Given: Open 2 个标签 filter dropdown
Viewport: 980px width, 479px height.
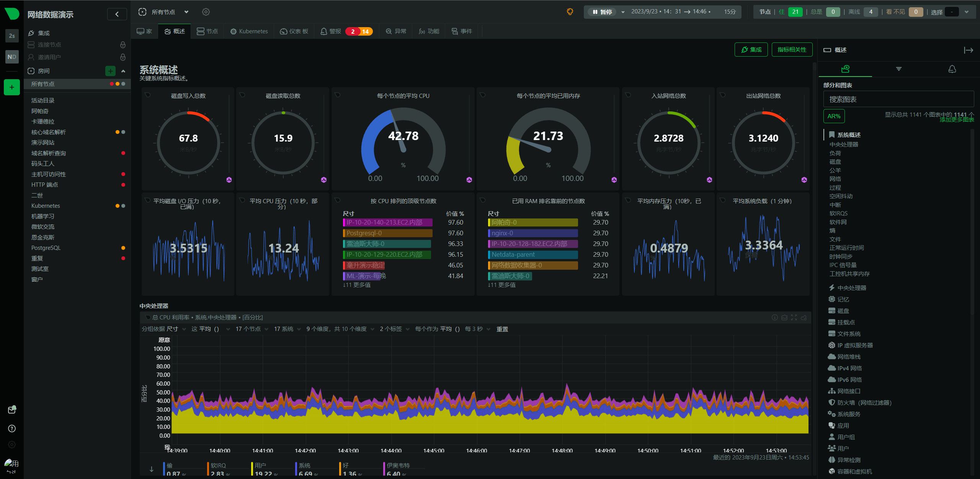Looking at the screenshot, I should coord(395,329).
